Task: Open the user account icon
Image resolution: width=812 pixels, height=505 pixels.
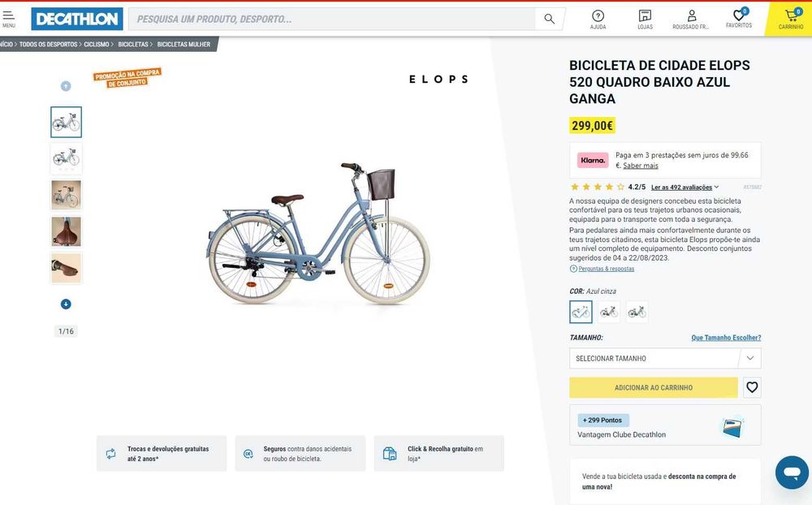Action: [691, 19]
